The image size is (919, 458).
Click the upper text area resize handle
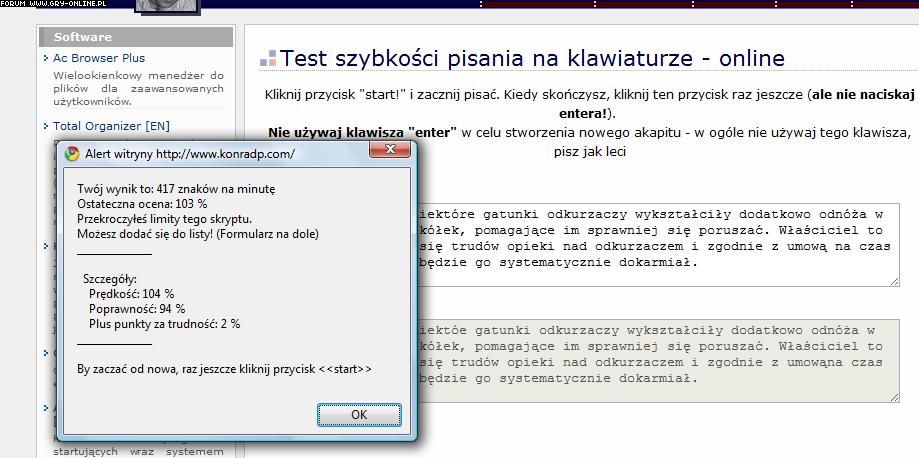894,281
